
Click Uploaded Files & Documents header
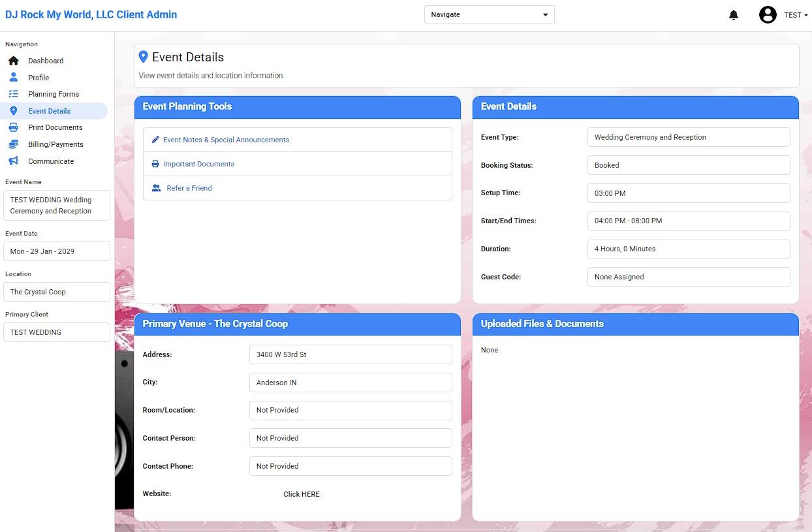pos(636,324)
